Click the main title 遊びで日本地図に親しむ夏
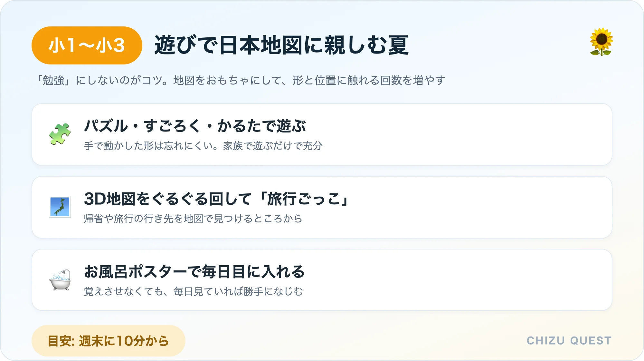This screenshot has height=361, width=644. 281,45
